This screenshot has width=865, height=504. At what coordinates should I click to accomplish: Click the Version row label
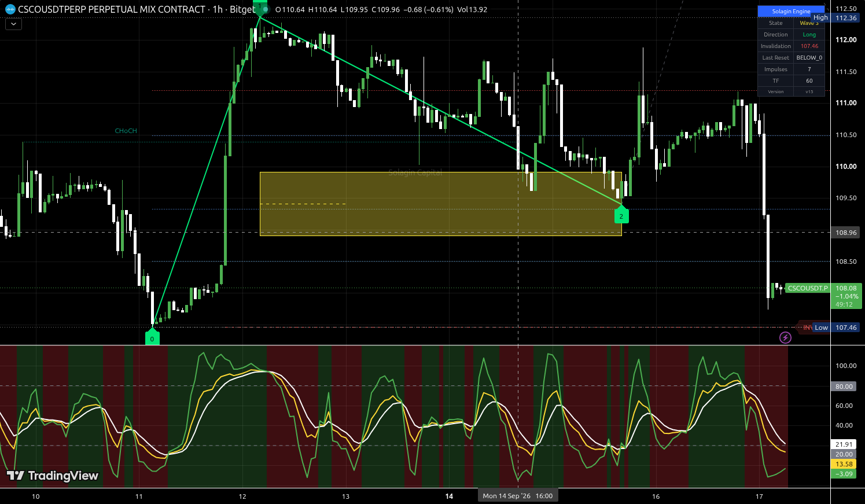pyautogui.click(x=776, y=91)
